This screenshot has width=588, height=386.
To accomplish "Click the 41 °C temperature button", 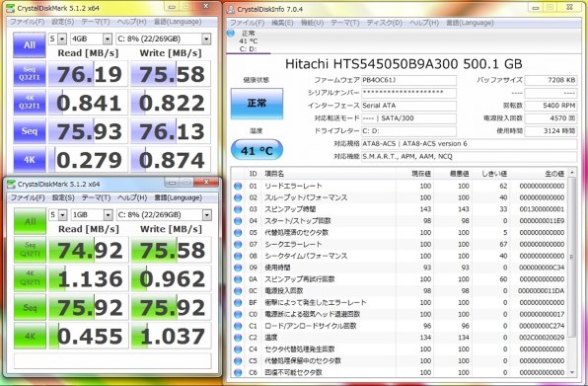I will [257, 150].
